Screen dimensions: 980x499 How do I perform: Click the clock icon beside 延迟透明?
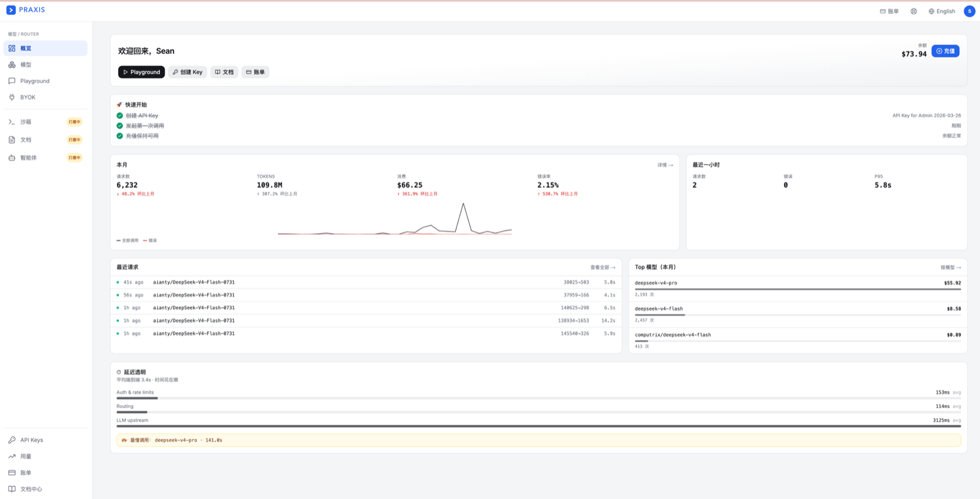pyautogui.click(x=119, y=372)
